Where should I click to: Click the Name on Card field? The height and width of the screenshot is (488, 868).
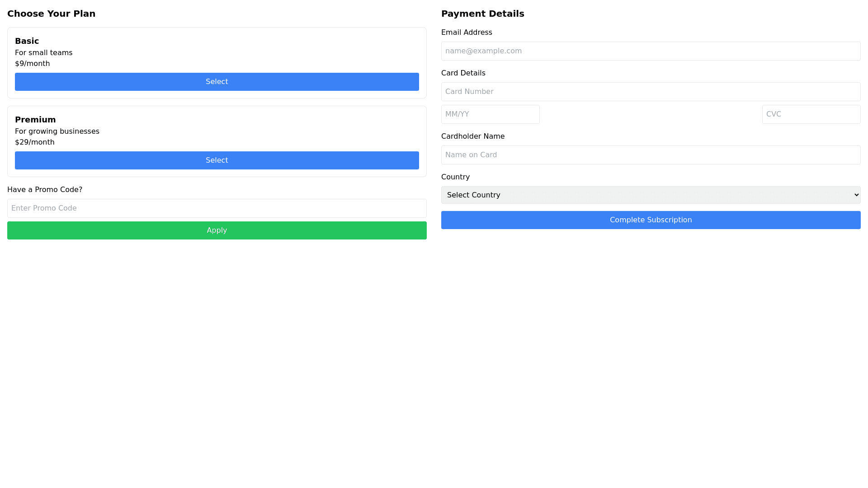651,155
